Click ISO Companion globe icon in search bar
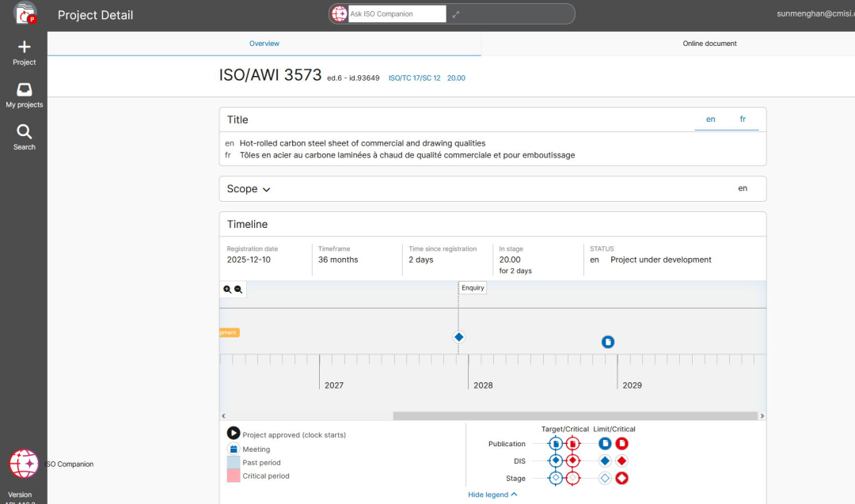855x504 pixels. click(339, 13)
